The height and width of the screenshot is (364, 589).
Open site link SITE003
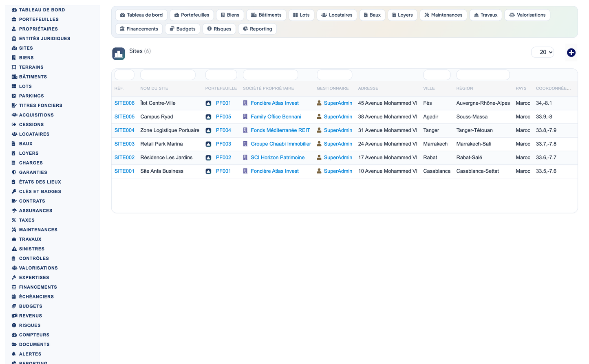coord(124,144)
